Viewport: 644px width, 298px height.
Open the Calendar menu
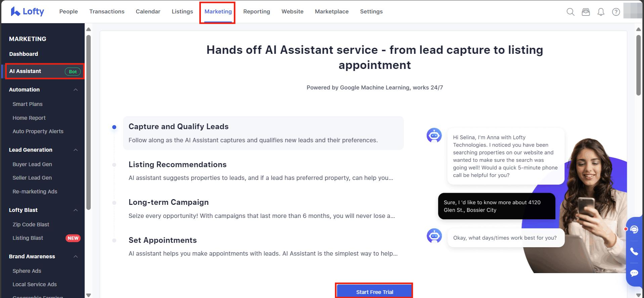(x=148, y=11)
